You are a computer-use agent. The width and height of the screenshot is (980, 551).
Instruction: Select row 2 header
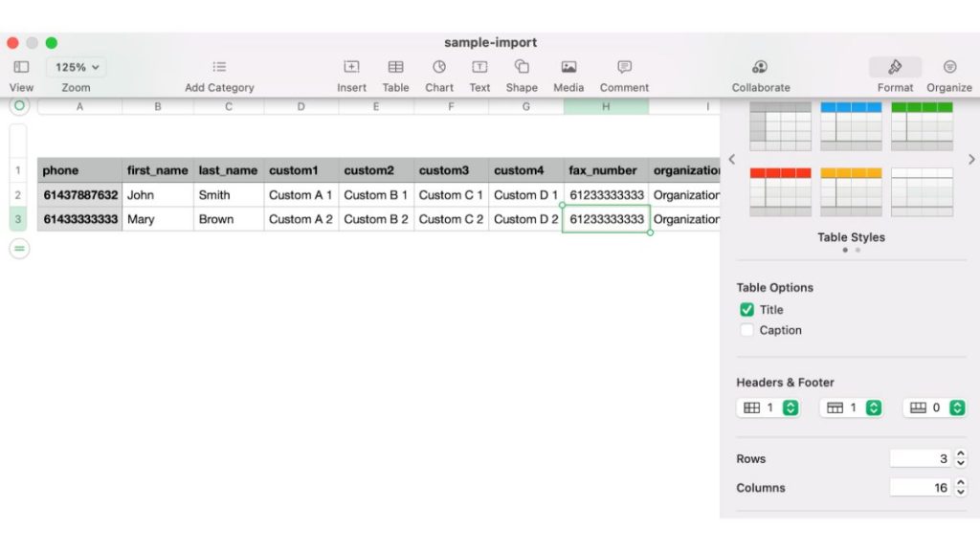[18, 195]
